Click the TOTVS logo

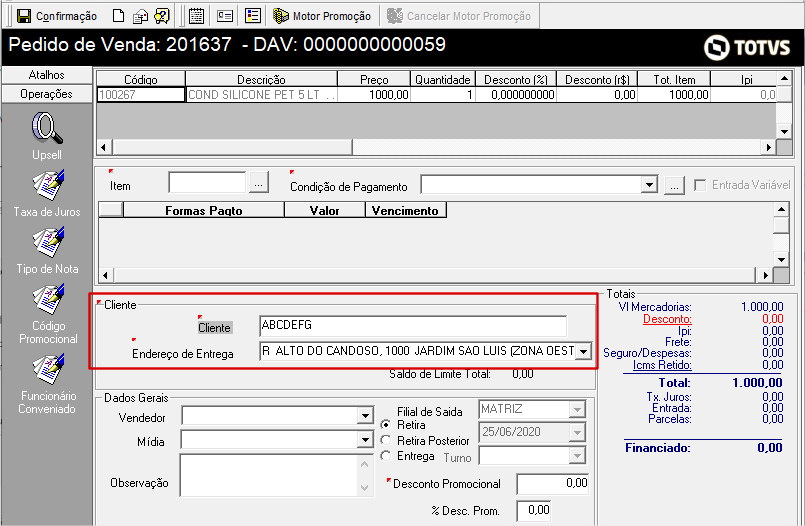click(747, 47)
